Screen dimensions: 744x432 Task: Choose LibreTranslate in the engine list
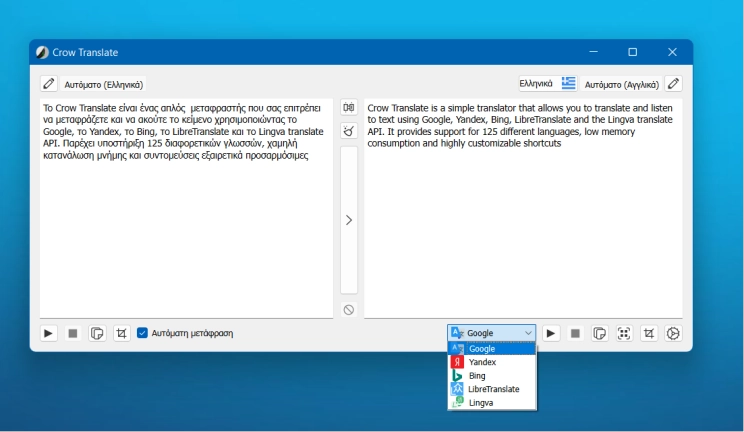(x=492, y=389)
